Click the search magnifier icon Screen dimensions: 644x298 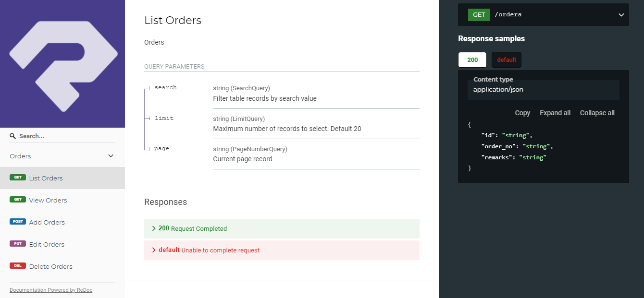[13, 136]
